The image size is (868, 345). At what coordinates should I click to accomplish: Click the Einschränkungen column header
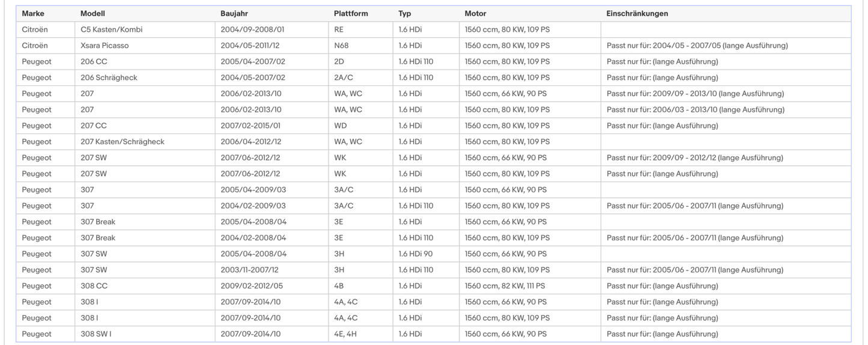coord(637,13)
